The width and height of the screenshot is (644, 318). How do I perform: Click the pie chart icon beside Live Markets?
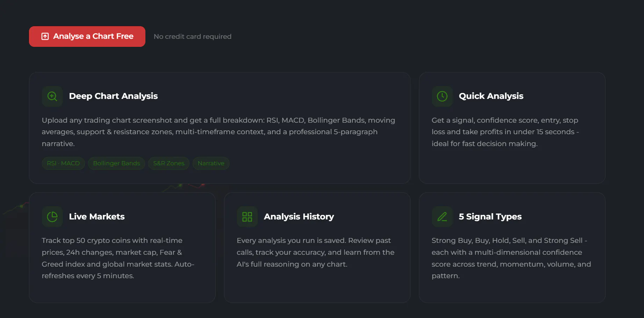[52, 217]
